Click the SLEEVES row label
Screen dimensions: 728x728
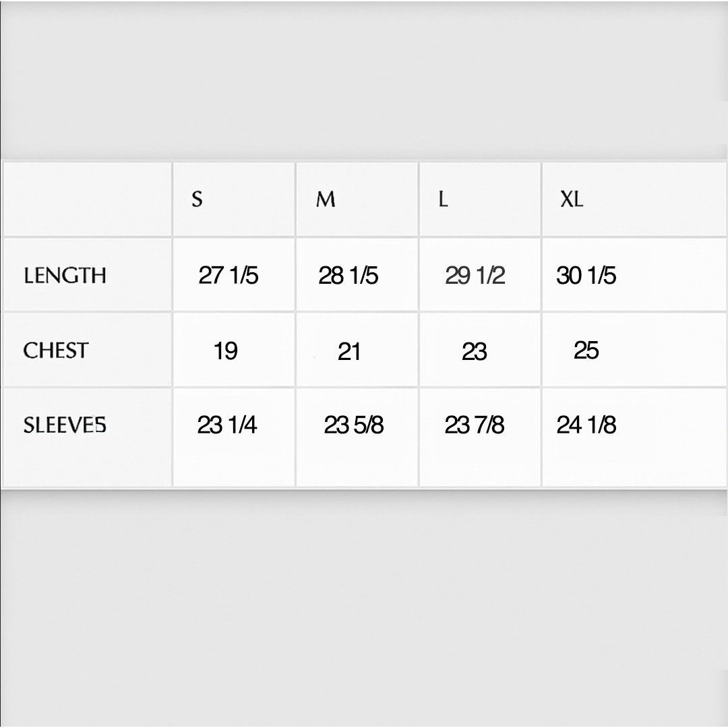click(65, 425)
